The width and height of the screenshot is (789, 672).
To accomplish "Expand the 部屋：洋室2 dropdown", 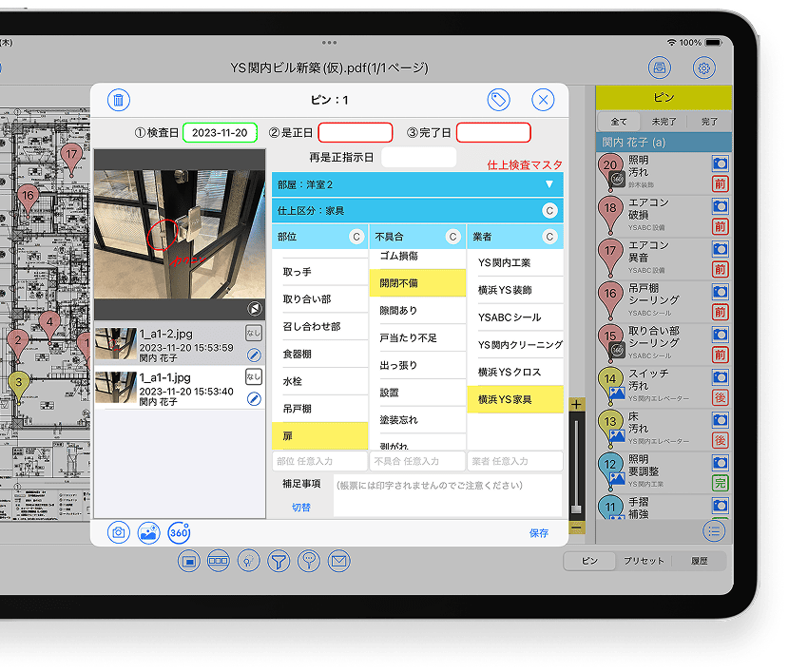I will [x=548, y=184].
